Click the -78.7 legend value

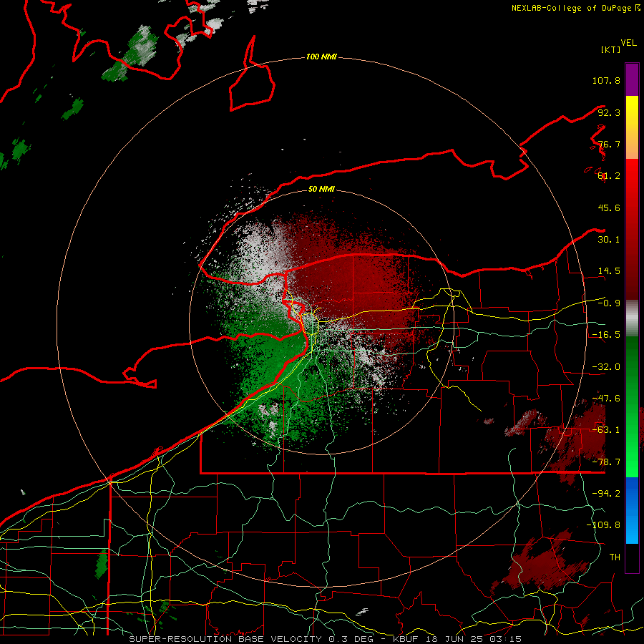(x=606, y=462)
